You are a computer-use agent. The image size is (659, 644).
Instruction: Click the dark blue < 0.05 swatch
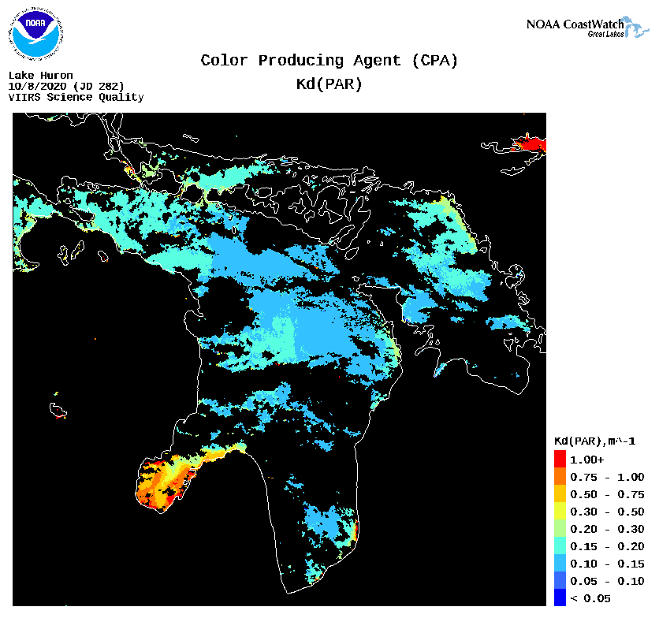[560, 597]
